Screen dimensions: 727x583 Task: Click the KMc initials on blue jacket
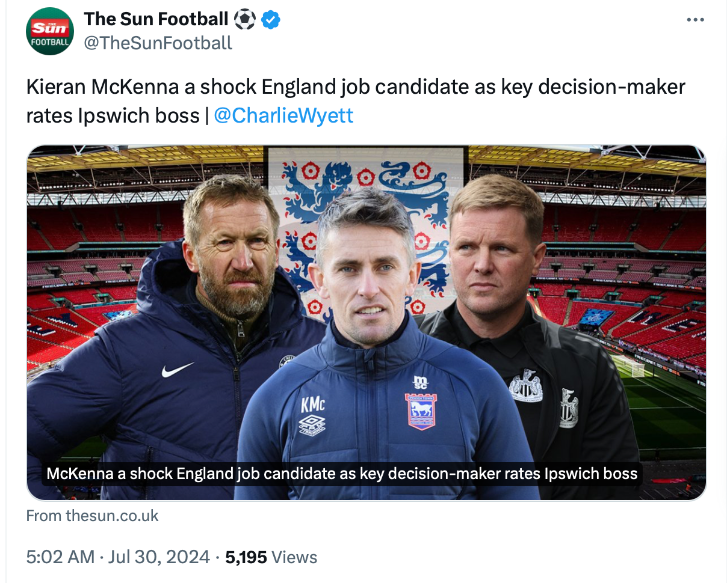[x=313, y=404]
